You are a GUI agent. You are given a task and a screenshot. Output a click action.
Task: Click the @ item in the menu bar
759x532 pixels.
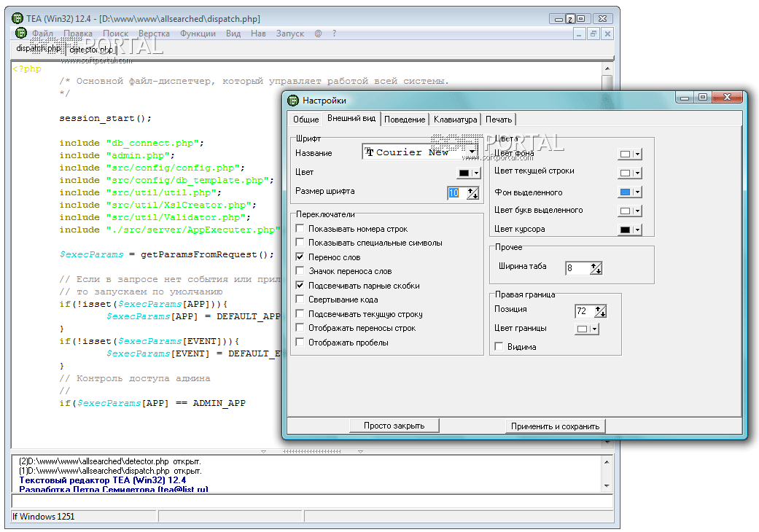tap(318, 34)
